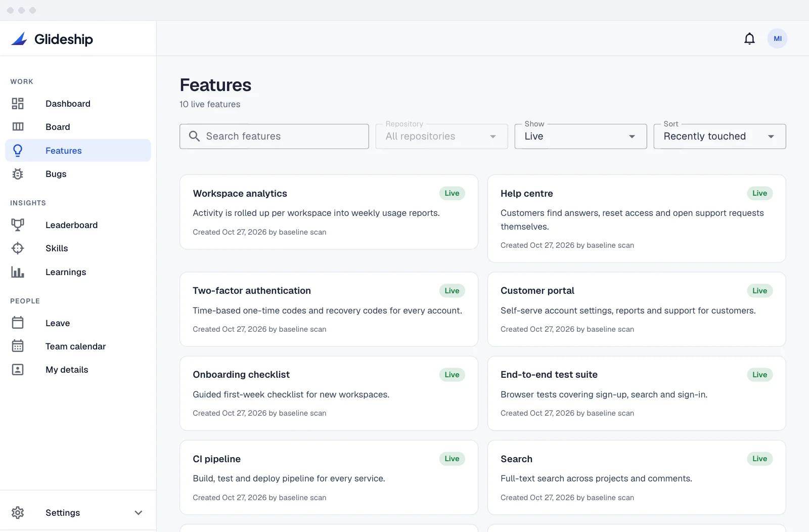Click the Leaderboard trophy icon
The height and width of the screenshot is (532, 809).
pos(18,225)
